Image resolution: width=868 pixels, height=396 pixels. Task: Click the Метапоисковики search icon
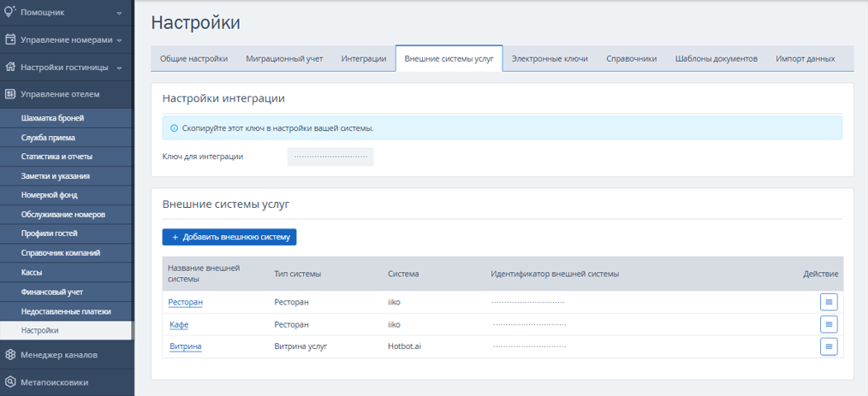pyautogui.click(x=10, y=382)
